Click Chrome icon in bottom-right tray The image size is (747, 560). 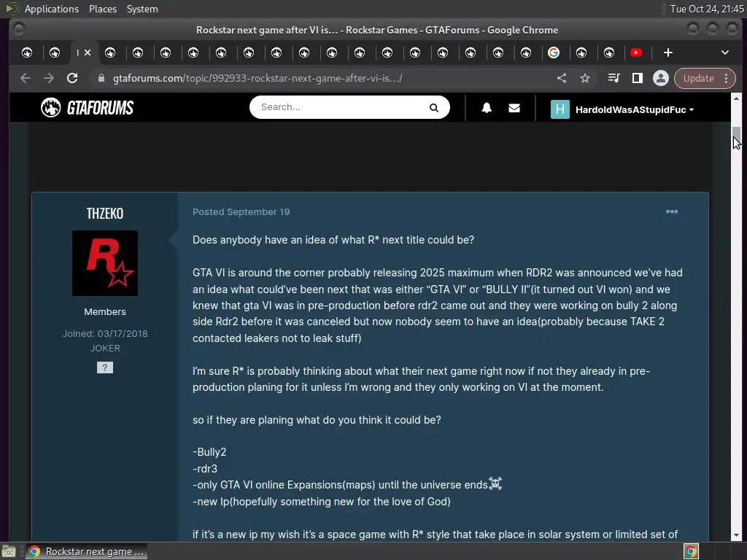[x=691, y=551]
